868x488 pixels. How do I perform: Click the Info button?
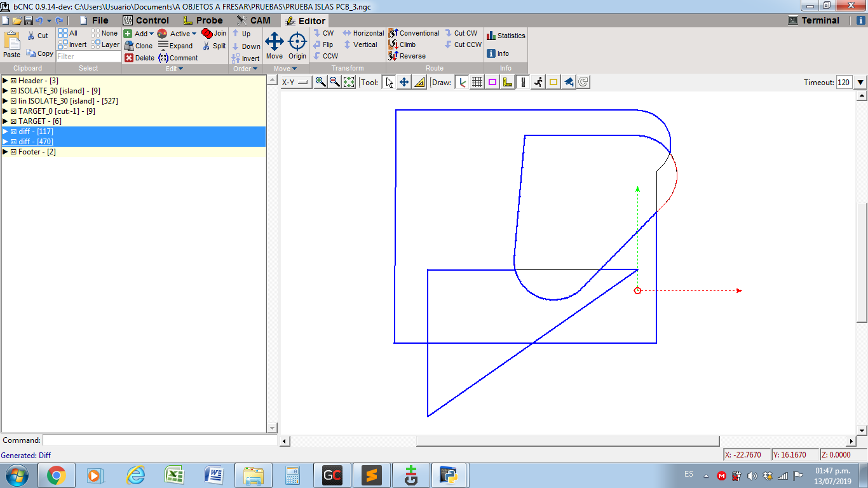[498, 53]
